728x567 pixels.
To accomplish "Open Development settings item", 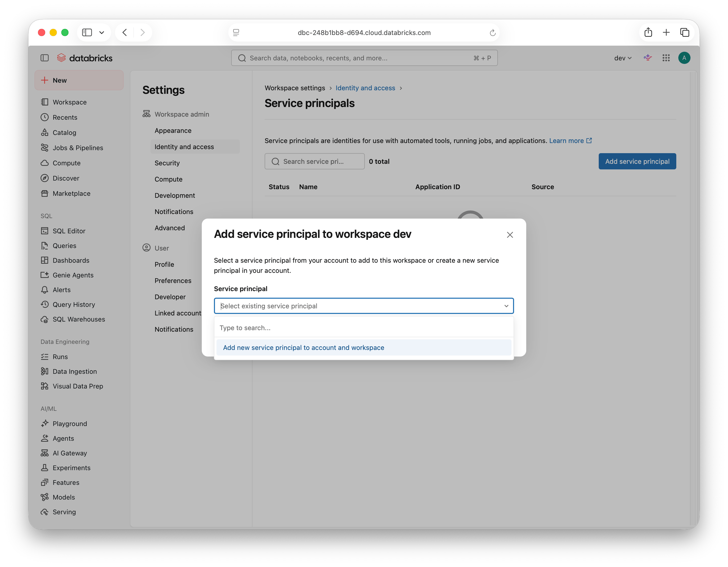I will click(175, 196).
